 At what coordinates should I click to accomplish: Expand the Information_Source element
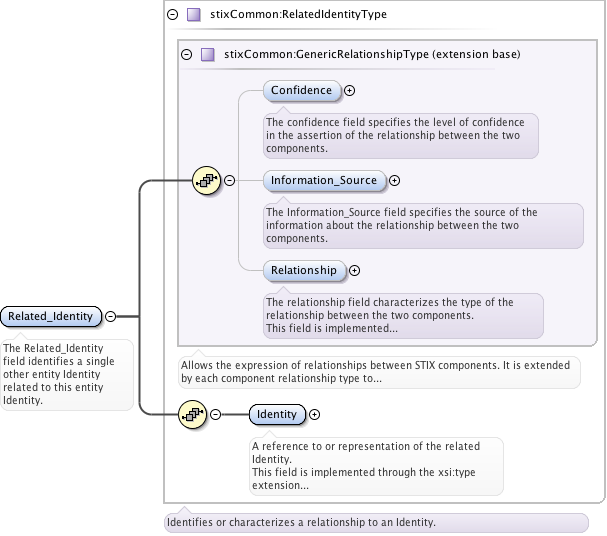(x=394, y=181)
